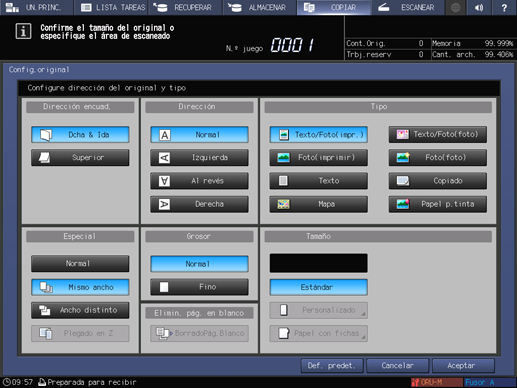This screenshot has height=388, width=517.
Task: Switch to LISTA TAREAS tab
Action: (111, 7)
